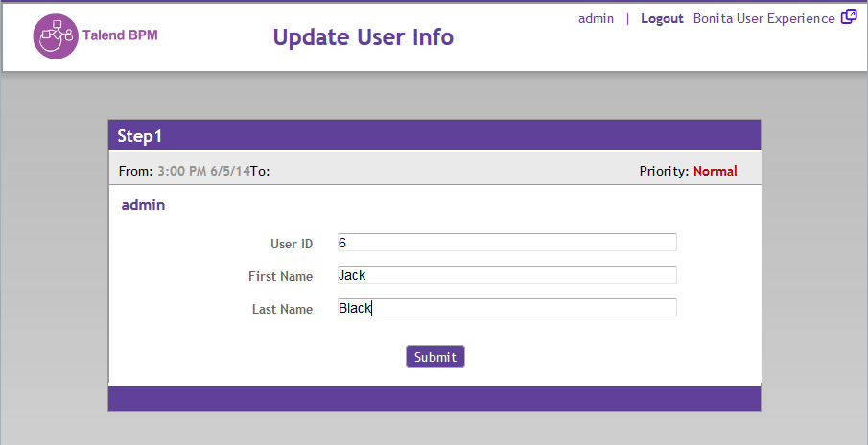Click the Normal priority value
The width and height of the screenshot is (868, 445).
tap(716, 171)
